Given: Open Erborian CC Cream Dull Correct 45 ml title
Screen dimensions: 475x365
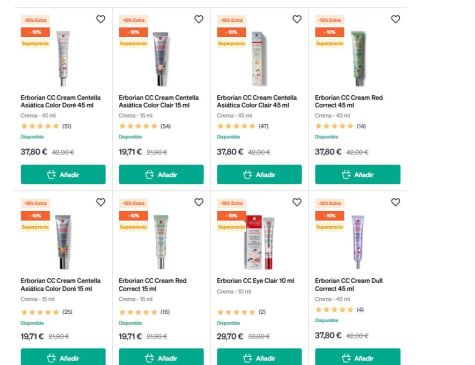Looking at the screenshot, I should click(349, 285).
